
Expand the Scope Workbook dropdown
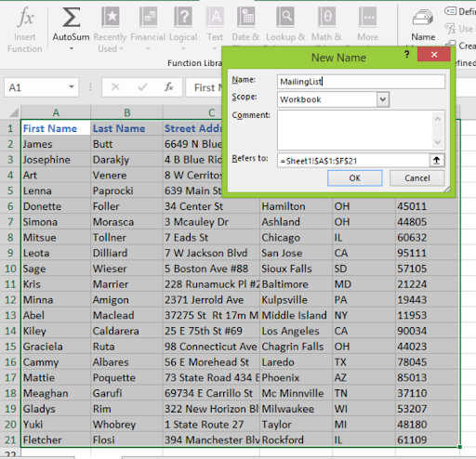[x=383, y=99]
